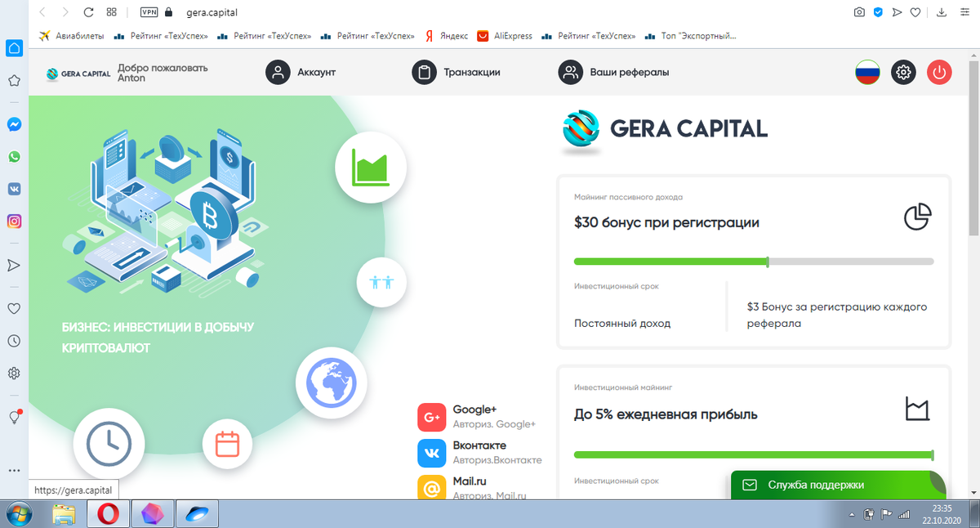The image size is (980, 528).
Task: Open Opera sidebar bookmarks heart
Action: [14, 308]
